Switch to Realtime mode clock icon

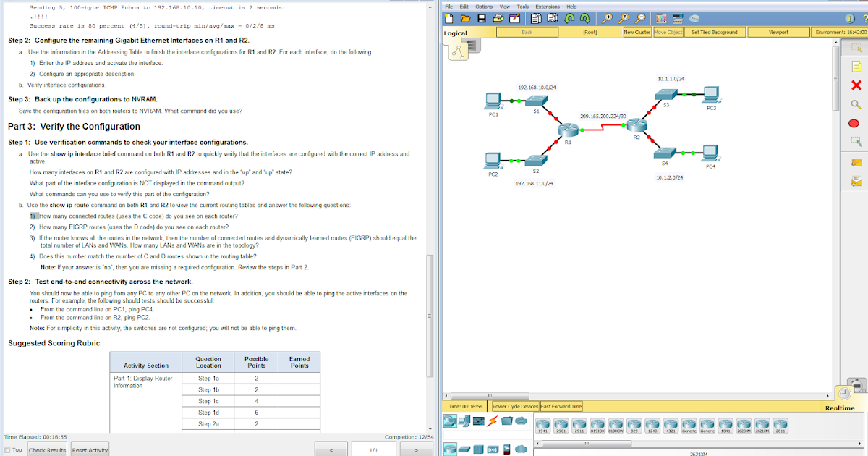pyautogui.click(x=845, y=393)
